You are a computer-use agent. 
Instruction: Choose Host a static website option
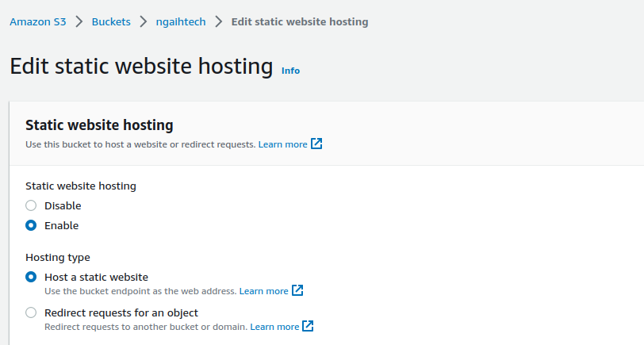(x=31, y=278)
